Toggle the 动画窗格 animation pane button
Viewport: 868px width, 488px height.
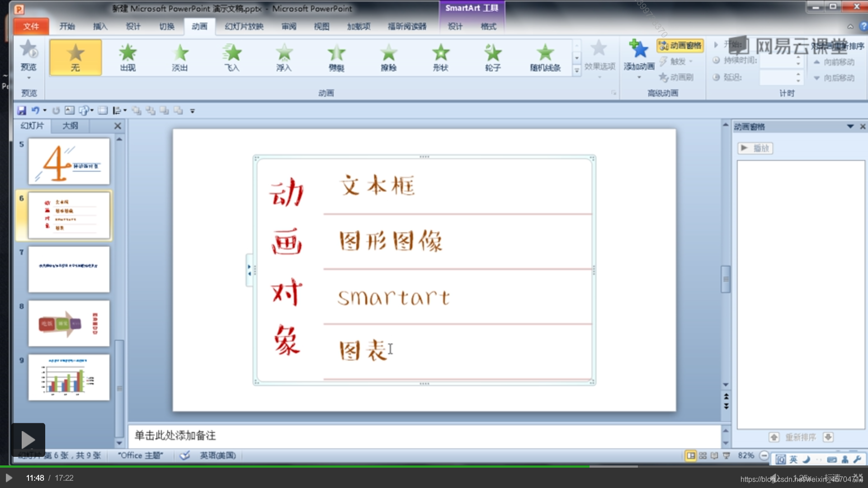pyautogui.click(x=680, y=46)
